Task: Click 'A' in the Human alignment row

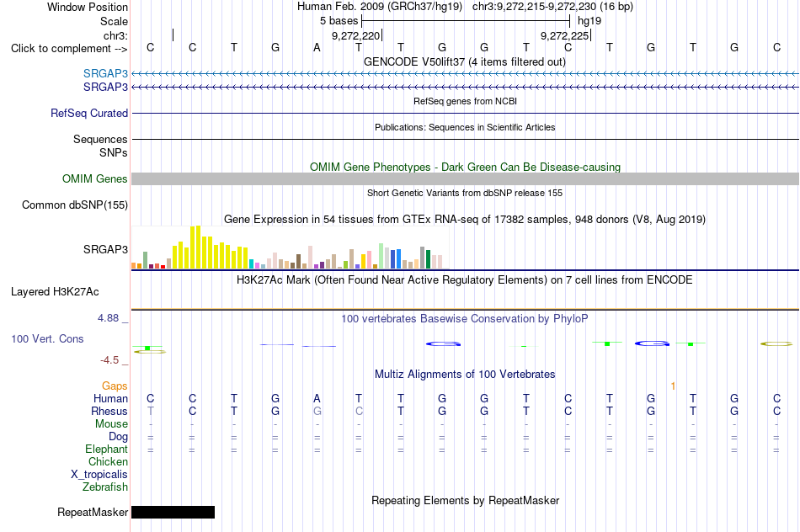Action: pos(317,398)
